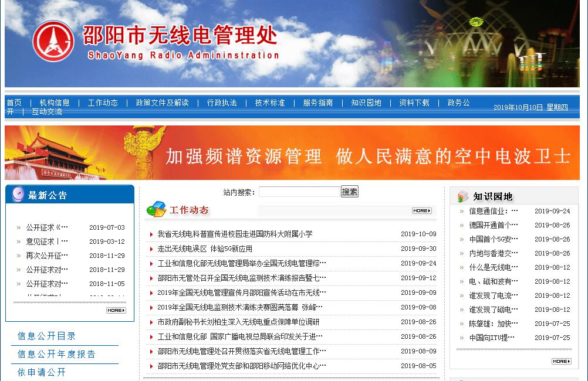Image resolution: width=588 pixels, height=381 pixels.
Task: Open 我省无线电科普宣传进校园 news article
Action: click(x=235, y=234)
